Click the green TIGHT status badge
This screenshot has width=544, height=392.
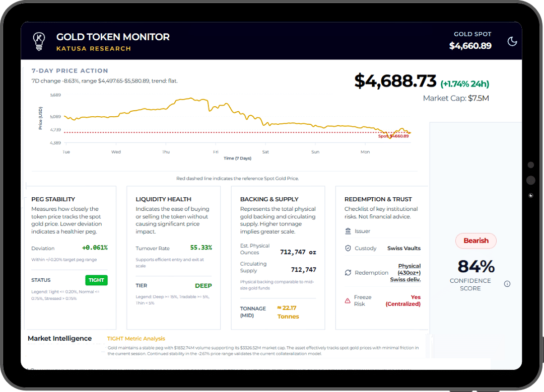pos(96,280)
